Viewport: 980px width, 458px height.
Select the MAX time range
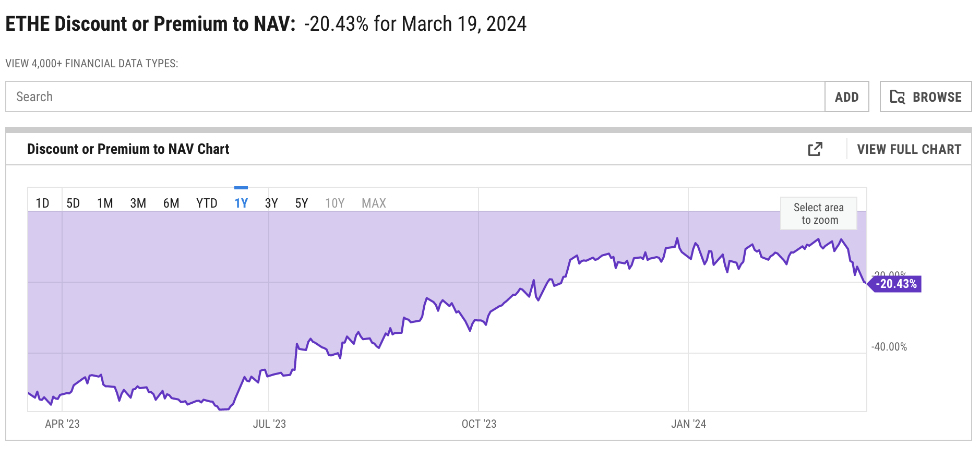coord(374,203)
